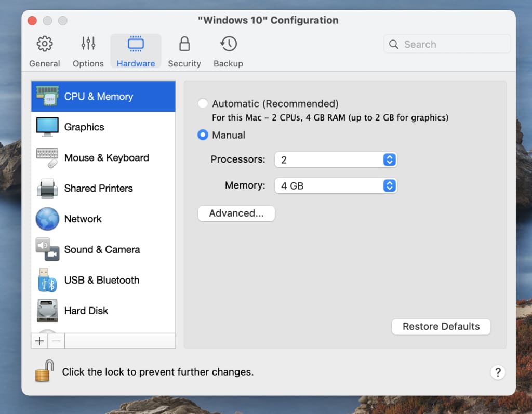This screenshot has width=532, height=414.
Task: Select the Network globe icon
Action: pyautogui.click(x=47, y=219)
